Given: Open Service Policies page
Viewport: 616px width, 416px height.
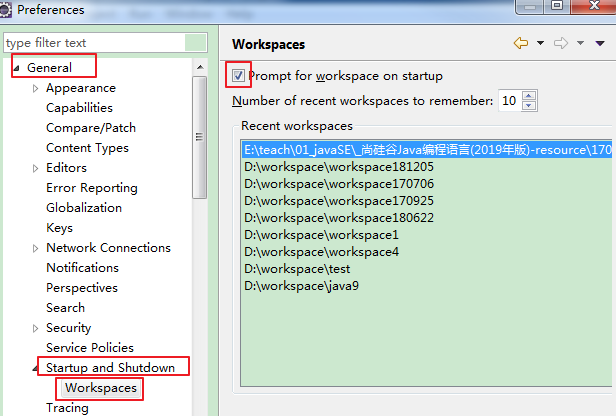Looking at the screenshot, I should pos(90,348).
